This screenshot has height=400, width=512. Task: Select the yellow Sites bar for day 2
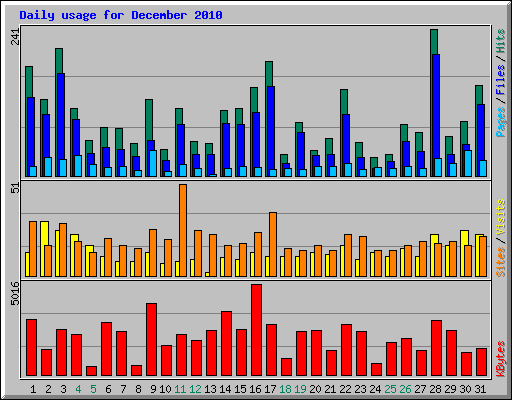(43, 233)
